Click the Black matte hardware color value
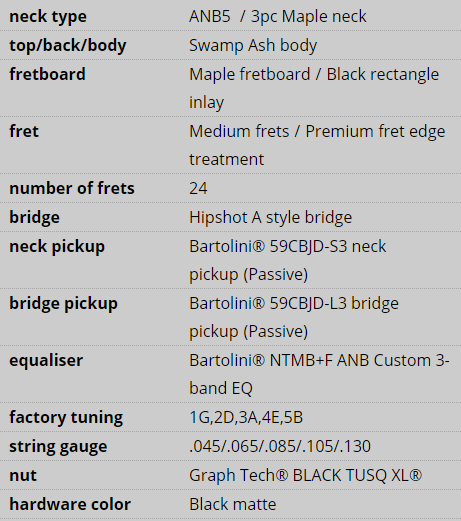The image size is (461, 521). pyautogui.click(x=233, y=504)
